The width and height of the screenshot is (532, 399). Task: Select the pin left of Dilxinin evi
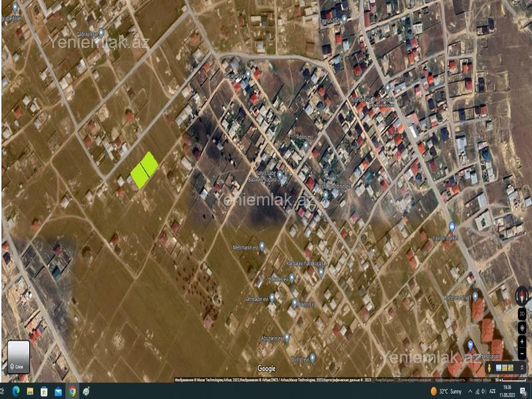(313, 358)
